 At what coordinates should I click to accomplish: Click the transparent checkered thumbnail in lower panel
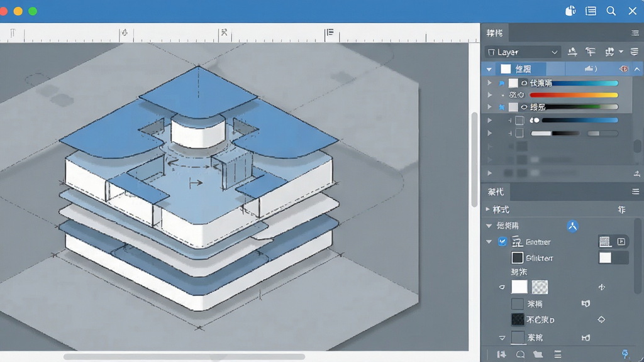tap(540, 287)
